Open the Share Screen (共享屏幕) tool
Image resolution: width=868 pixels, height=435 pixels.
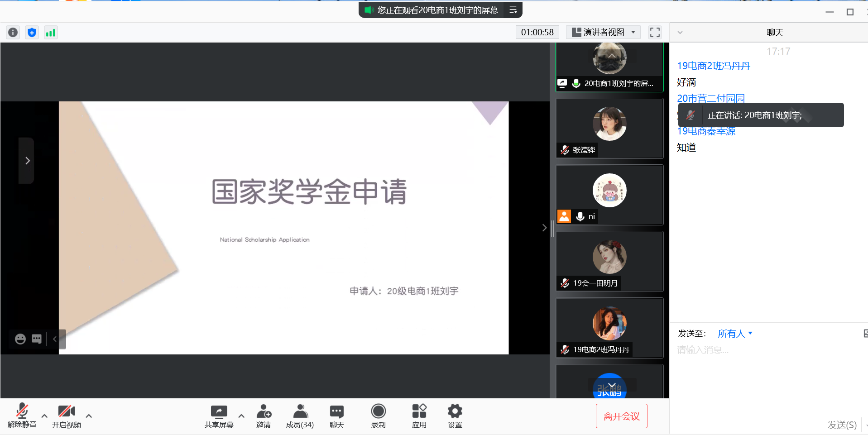coord(219,416)
